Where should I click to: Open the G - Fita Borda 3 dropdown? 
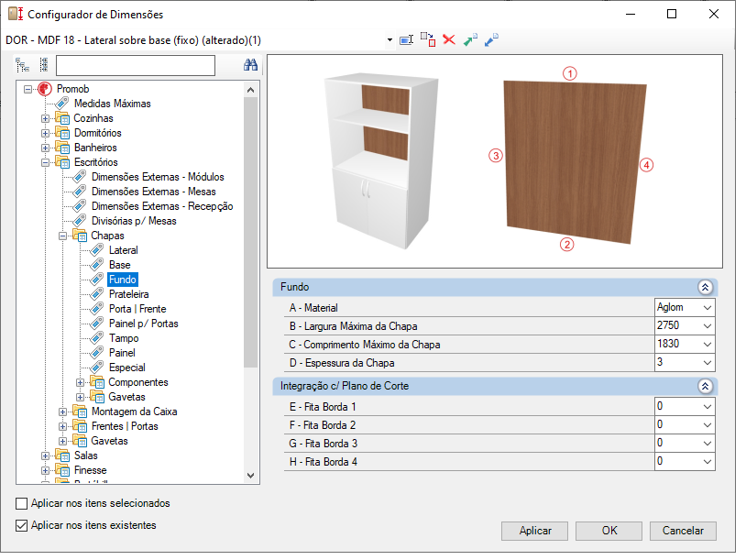(707, 444)
